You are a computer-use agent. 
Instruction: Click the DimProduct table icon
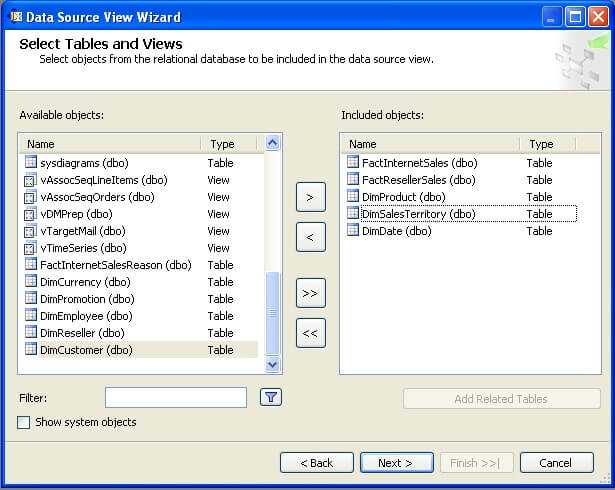(352, 197)
